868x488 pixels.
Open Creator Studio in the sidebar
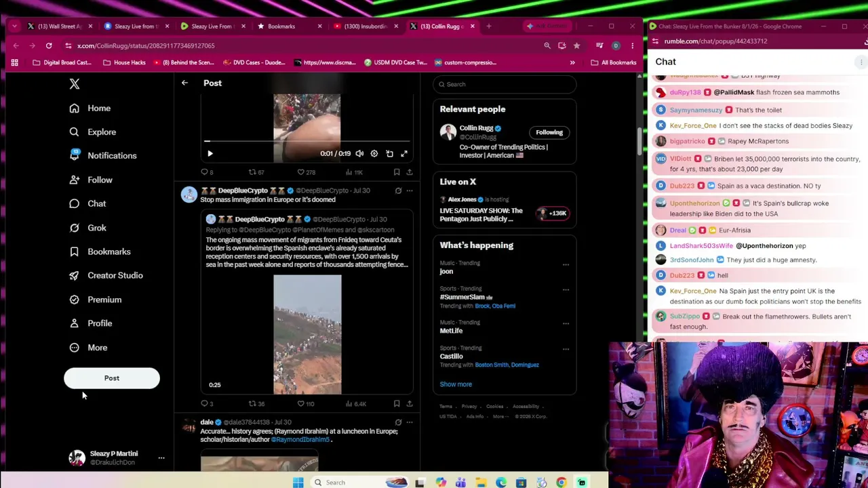pos(106,275)
